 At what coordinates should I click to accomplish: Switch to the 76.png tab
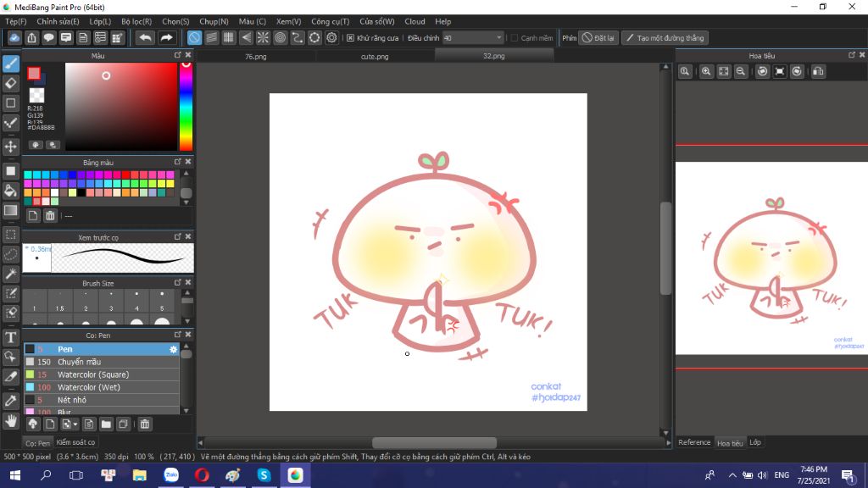[256, 56]
